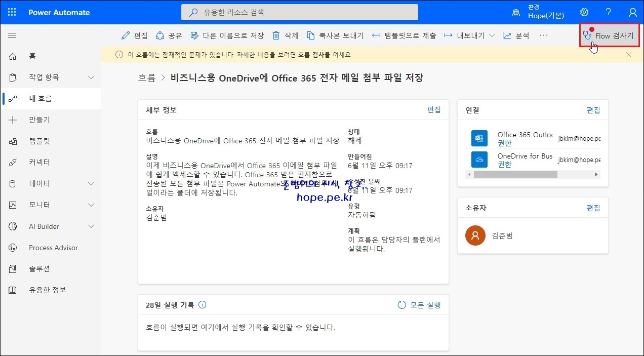The height and width of the screenshot is (356, 644).
Task: Expand the 데이터 chevron
Action: (91, 184)
